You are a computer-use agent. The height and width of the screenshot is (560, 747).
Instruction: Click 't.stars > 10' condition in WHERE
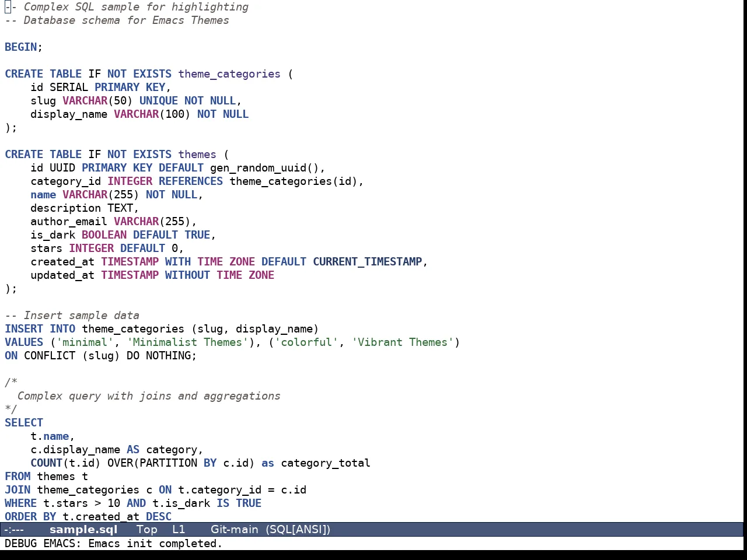[x=82, y=503]
